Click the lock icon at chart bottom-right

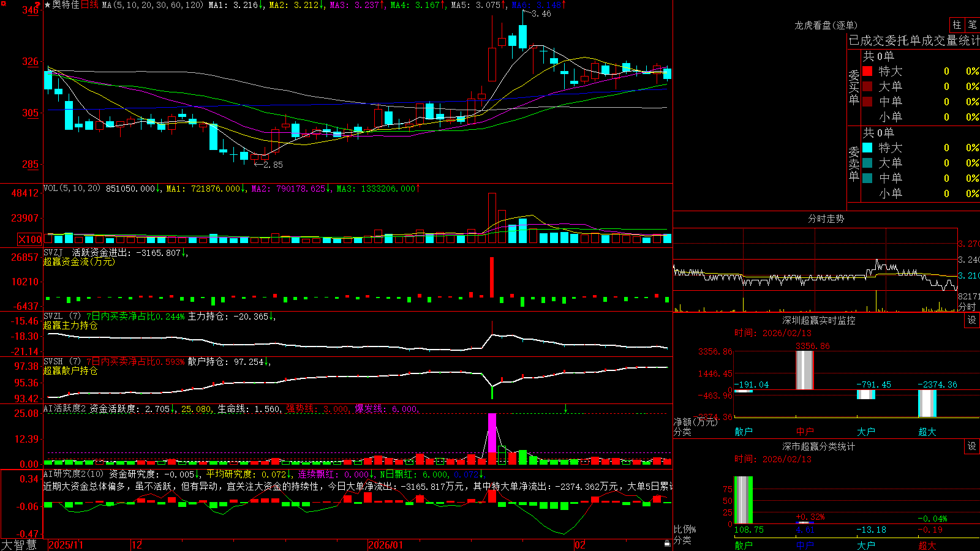[x=667, y=544]
